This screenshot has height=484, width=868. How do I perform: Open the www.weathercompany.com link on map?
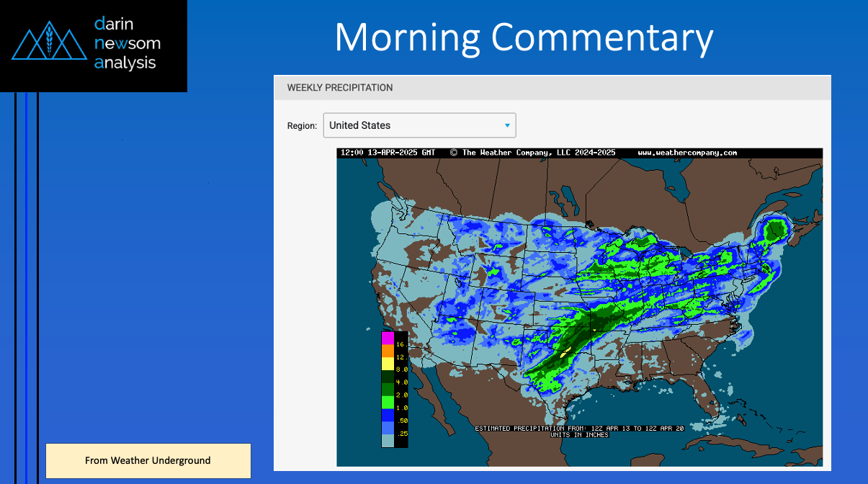[x=687, y=153]
